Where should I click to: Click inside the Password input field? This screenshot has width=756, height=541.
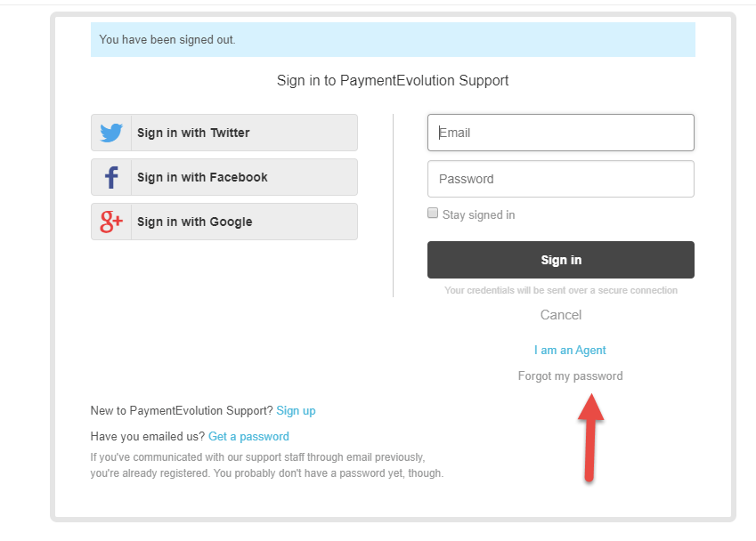(x=560, y=178)
